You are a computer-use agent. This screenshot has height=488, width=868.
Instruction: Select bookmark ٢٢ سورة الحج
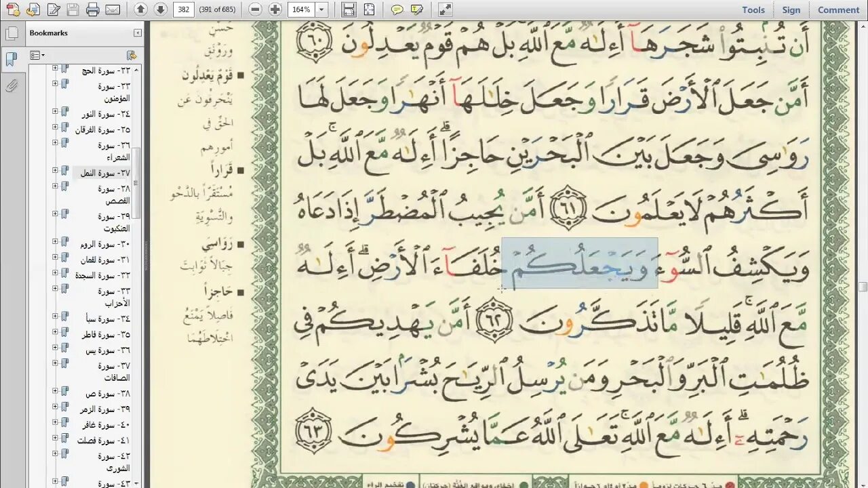coord(106,70)
